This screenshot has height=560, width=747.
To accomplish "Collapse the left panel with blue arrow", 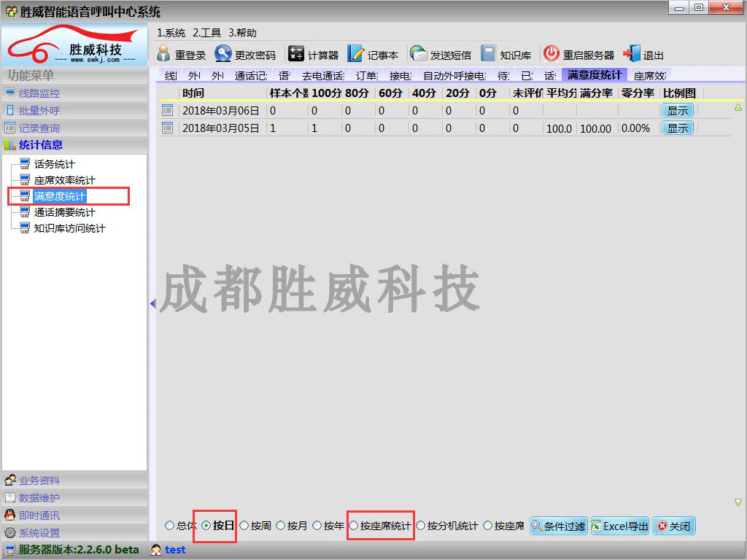I will pos(153,303).
